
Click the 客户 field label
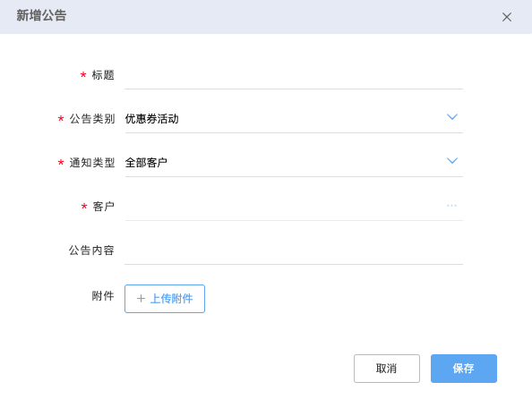click(x=103, y=206)
